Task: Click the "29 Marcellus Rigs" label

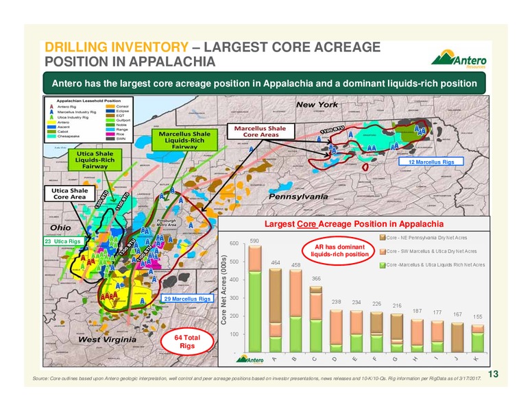Action: 187,299
